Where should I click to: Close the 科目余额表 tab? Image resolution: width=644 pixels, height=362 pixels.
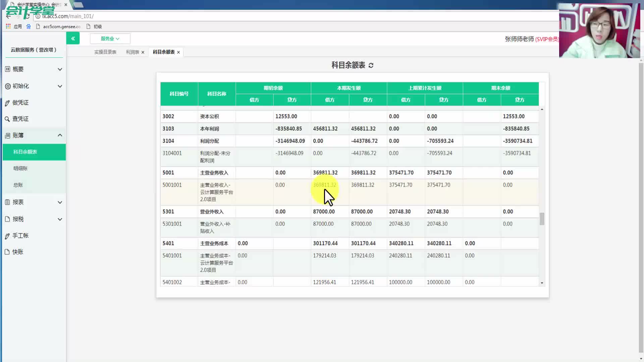coord(178,52)
